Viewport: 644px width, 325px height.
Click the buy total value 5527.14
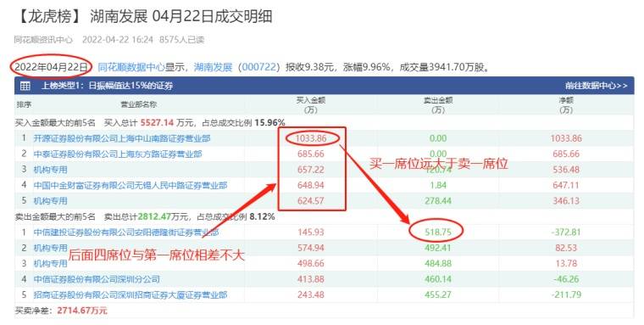point(157,122)
